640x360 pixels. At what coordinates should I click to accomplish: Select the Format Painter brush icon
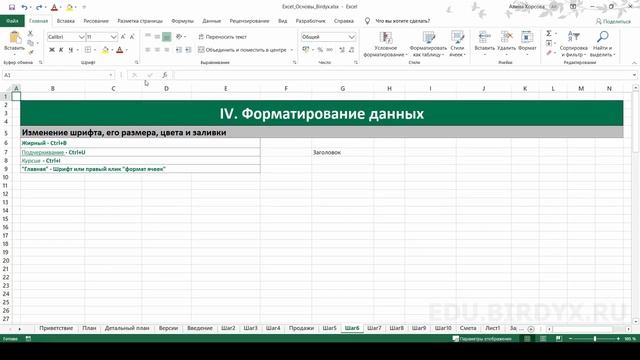tap(31, 52)
